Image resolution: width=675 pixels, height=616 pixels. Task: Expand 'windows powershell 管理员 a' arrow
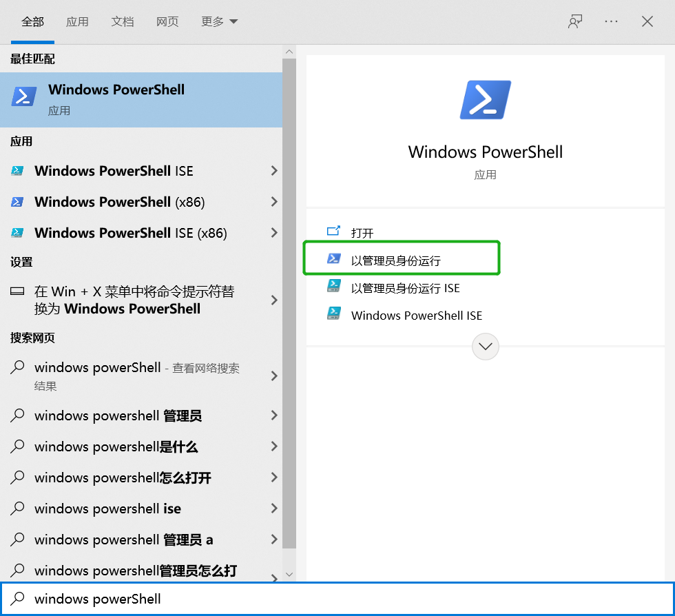274,540
